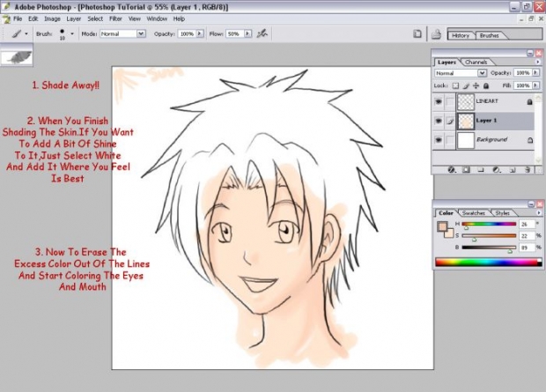The height and width of the screenshot is (392, 546).
Task: Open the Edit menu
Action: point(33,18)
